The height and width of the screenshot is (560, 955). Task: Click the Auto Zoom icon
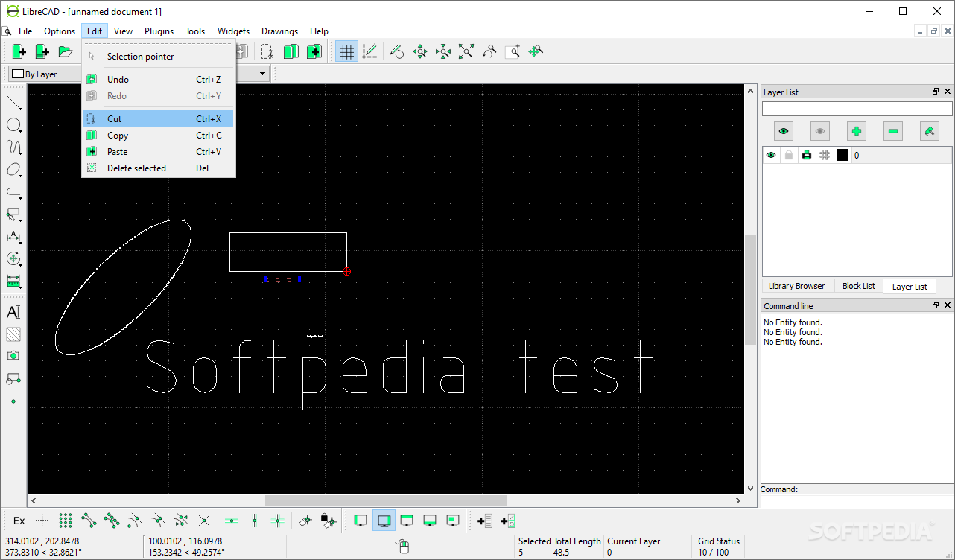pyautogui.click(x=466, y=51)
